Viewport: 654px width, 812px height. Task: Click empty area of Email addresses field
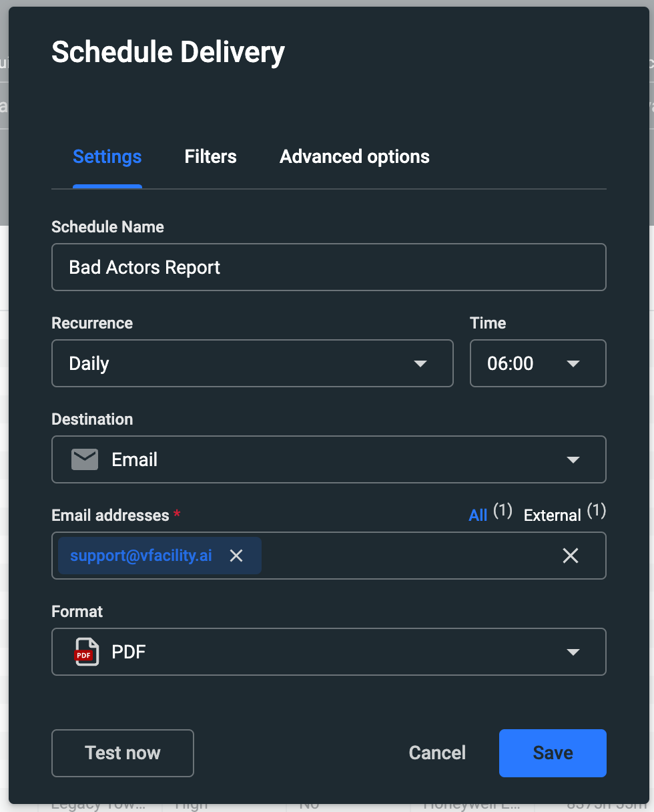407,556
